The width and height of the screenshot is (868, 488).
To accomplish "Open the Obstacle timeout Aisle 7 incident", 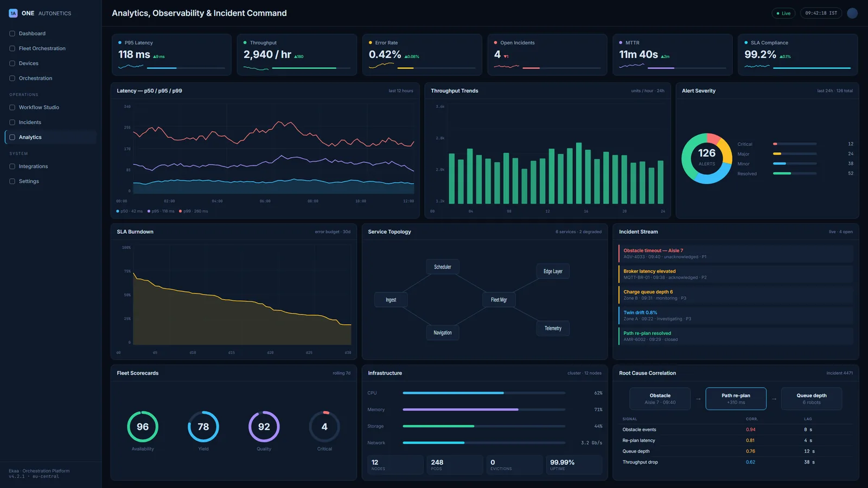I will (736, 254).
